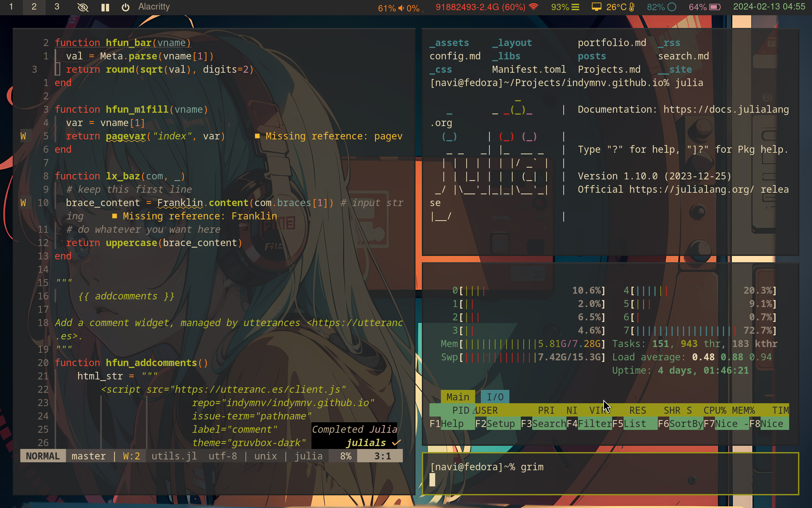Click the 3:1 cursor position in statusline

click(383, 456)
